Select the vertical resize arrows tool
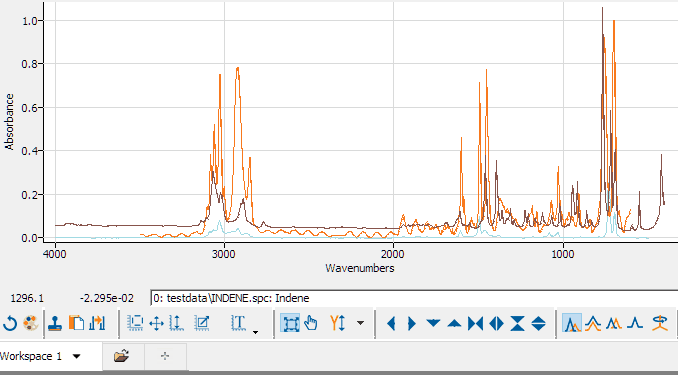 coord(176,324)
